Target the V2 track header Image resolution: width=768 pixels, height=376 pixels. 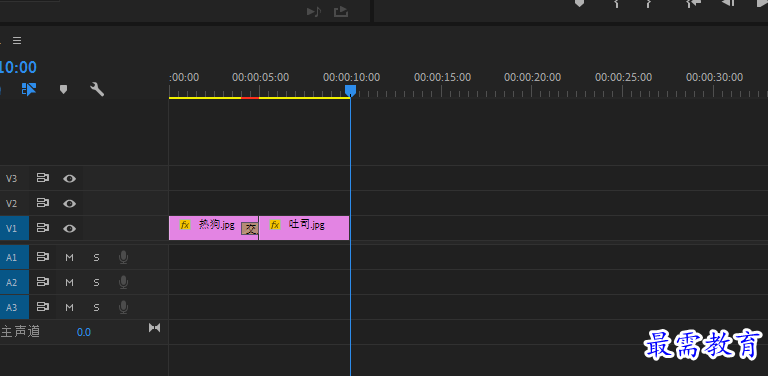pos(11,204)
